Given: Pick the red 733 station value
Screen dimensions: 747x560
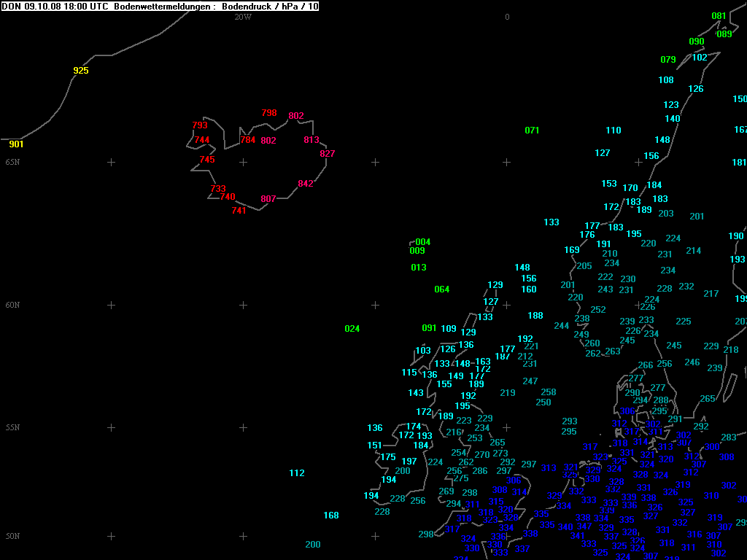Looking at the screenshot, I should (218, 189).
